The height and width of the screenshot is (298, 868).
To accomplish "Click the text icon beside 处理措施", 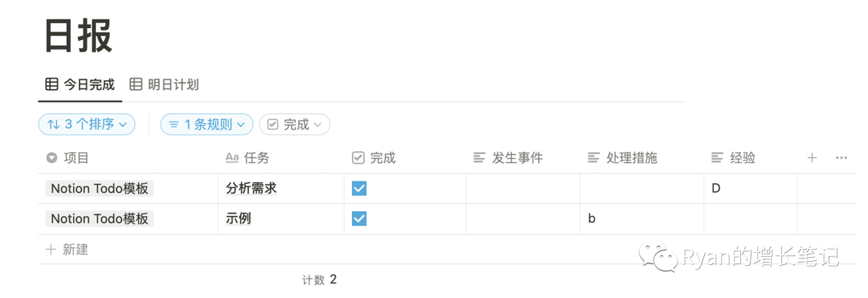I will point(593,158).
